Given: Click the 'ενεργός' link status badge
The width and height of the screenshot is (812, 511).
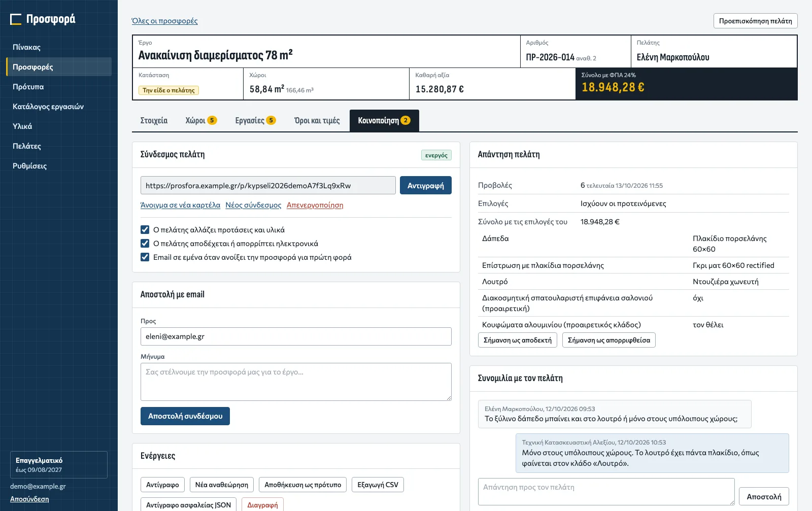Looking at the screenshot, I should coord(436,155).
